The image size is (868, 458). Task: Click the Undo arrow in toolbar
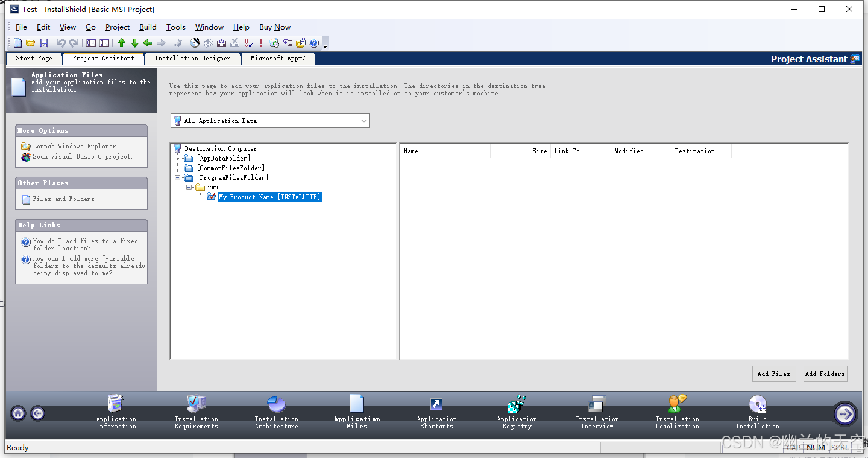[x=61, y=43]
